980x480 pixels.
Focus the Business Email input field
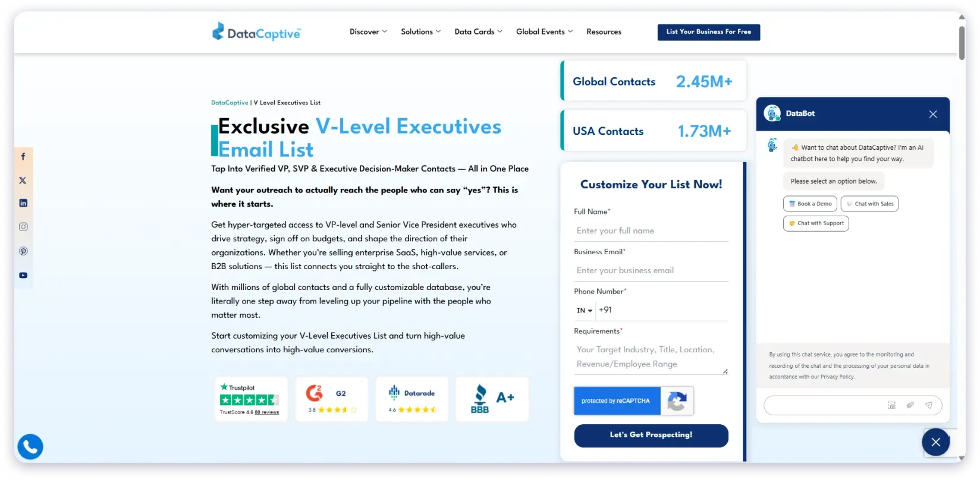point(651,271)
